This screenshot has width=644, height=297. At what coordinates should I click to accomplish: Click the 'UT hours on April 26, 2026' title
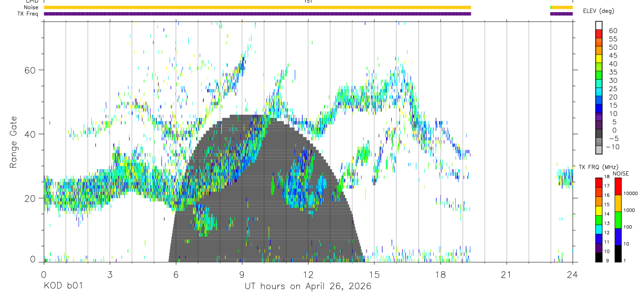308,286
